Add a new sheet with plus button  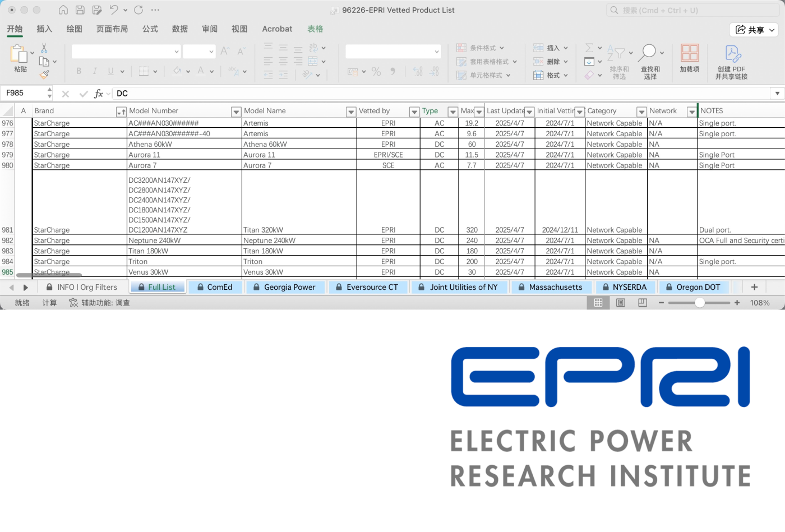click(754, 287)
